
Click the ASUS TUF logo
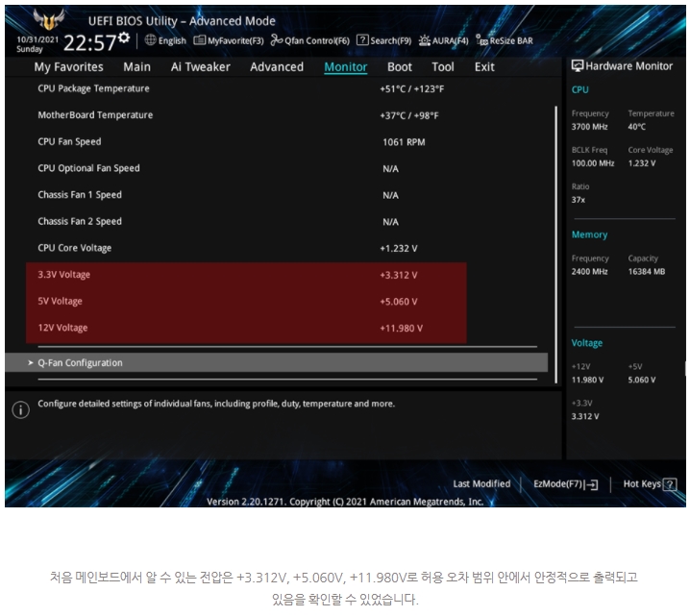pos(49,19)
